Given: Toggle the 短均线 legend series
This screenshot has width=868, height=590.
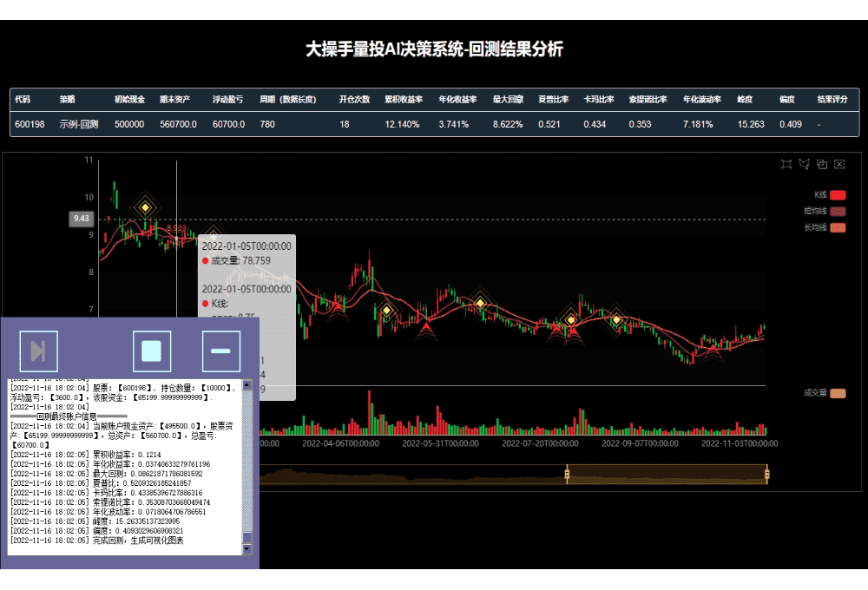Looking at the screenshot, I should tap(837, 211).
